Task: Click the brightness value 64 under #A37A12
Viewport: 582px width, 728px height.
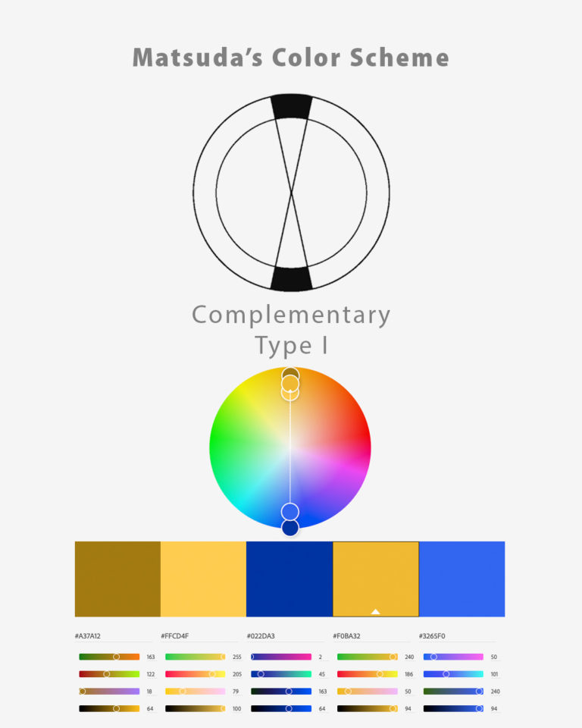Action: (x=150, y=708)
